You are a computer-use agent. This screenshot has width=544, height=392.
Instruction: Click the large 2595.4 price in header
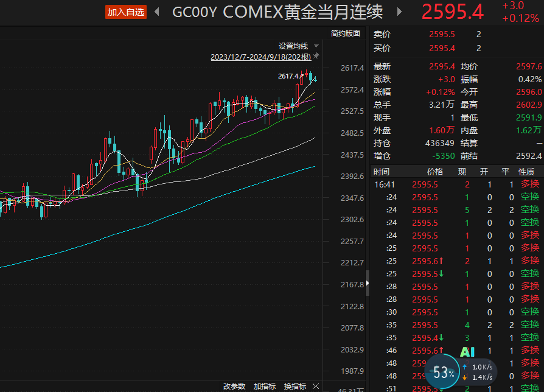(x=452, y=12)
